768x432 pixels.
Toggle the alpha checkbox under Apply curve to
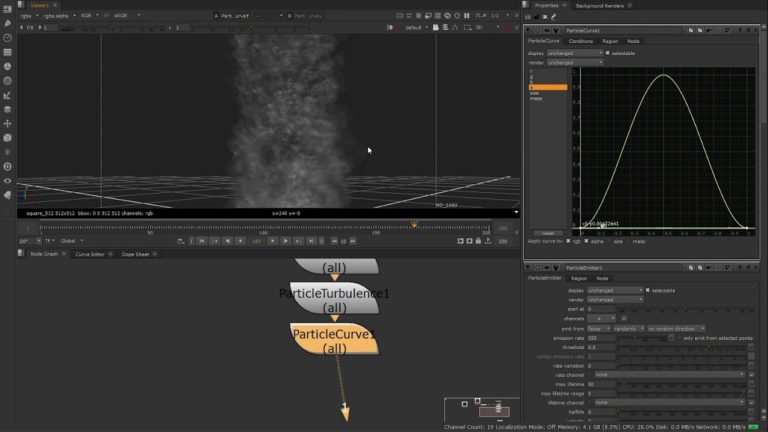coord(586,241)
